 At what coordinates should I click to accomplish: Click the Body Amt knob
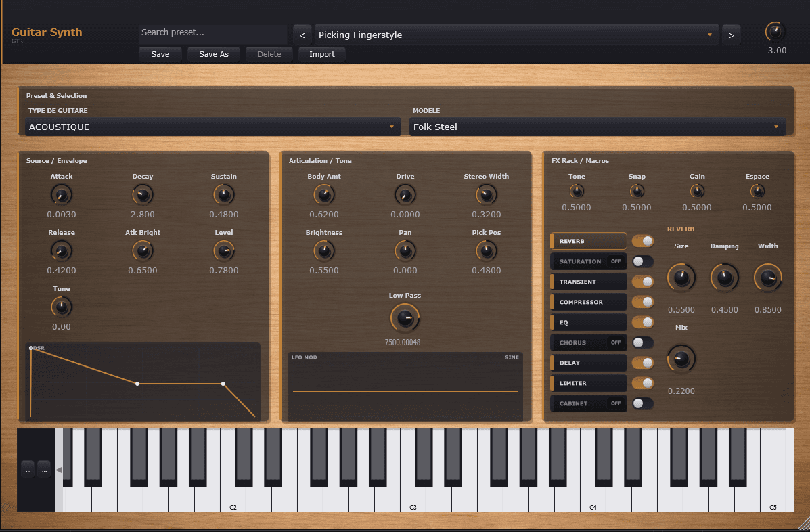(x=324, y=195)
